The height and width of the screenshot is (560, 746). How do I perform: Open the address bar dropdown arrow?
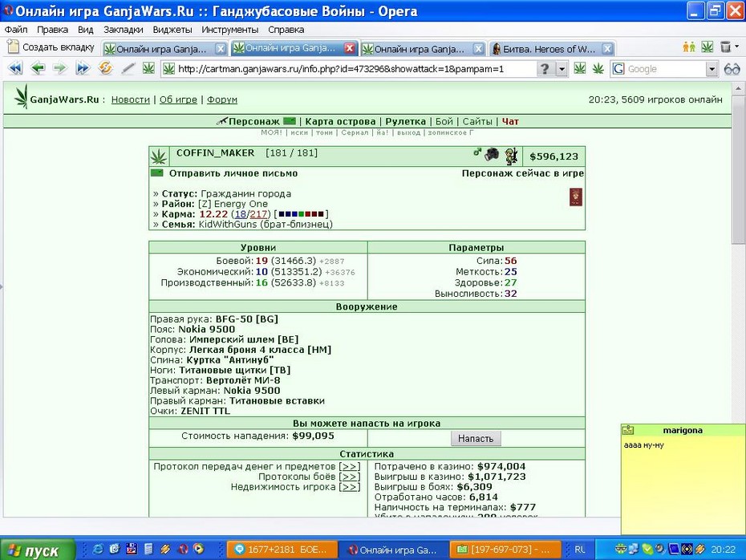coord(562,69)
